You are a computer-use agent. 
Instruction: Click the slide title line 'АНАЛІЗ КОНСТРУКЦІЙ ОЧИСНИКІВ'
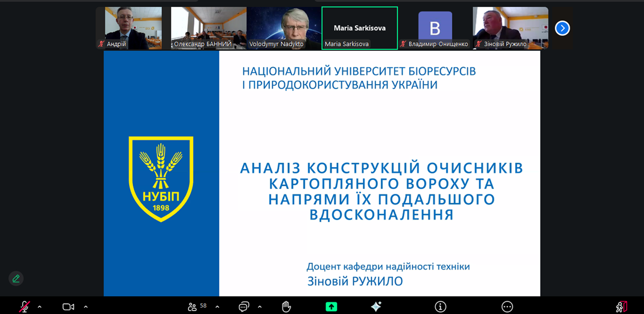[381, 168]
